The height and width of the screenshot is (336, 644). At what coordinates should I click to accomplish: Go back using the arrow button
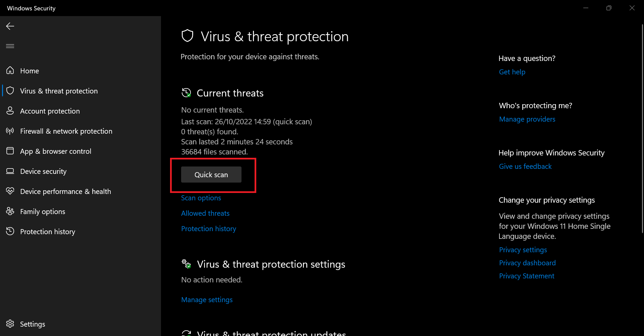pos(10,26)
